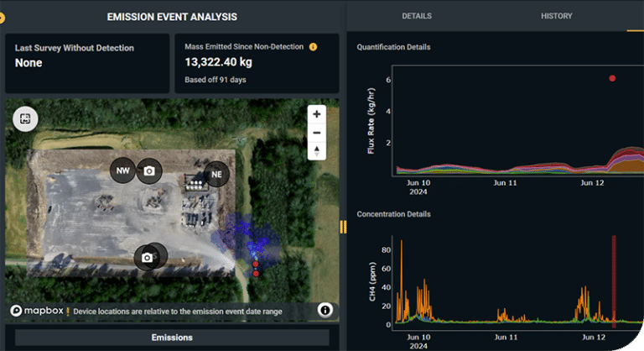Show info on Mass Emitted Since Non-Detection
The image size is (644, 351).
pos(313,47)
